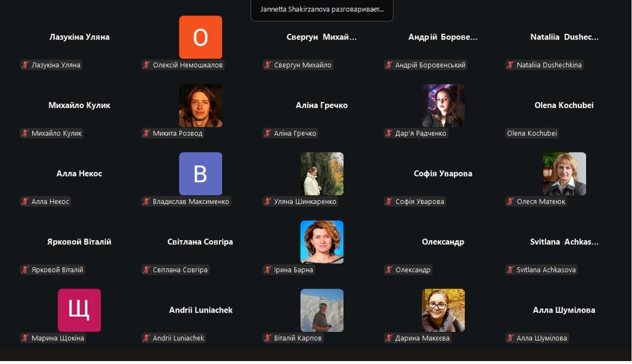Click Дар'я Радченко's profile photo
The height and width of the screenshot is (364, 632).
[x=443, y=106]
